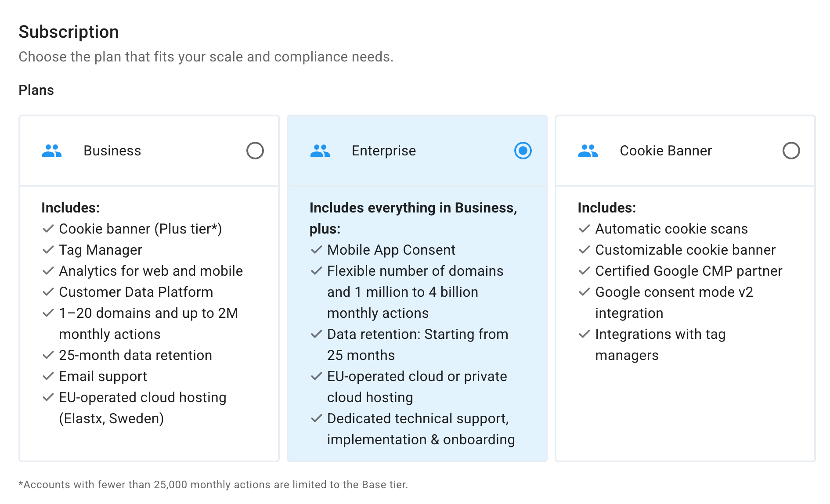Click the checkmark next to Email support
Viewport: 830px width, 504px height.
coord(48,376)
